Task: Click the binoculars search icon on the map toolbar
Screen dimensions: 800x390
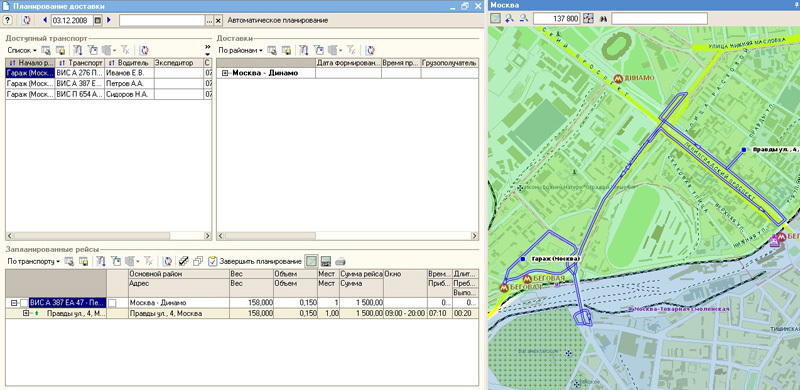Action: pyautogui.click(x=603, y=18)
